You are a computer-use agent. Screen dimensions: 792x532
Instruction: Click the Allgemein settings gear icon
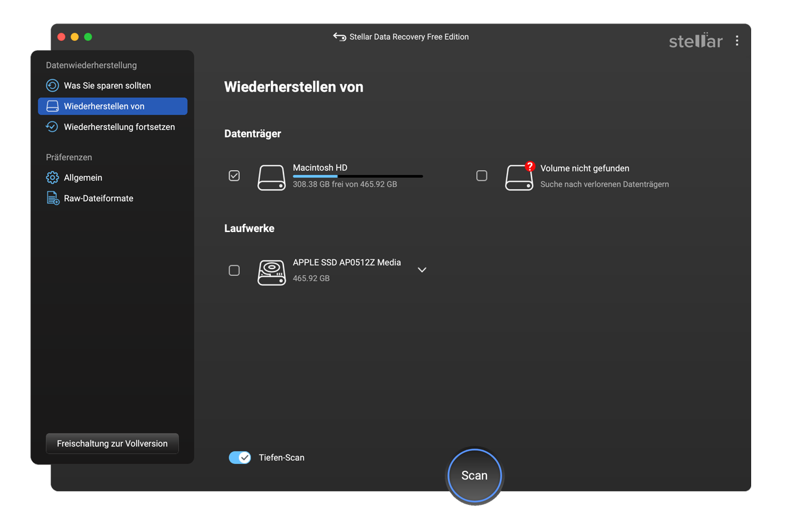[x=52, y=178]
